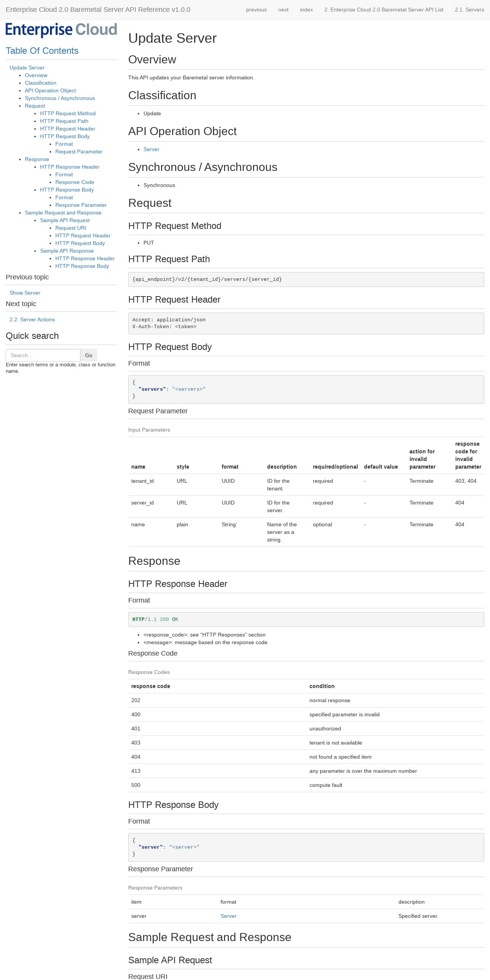
Task: Go to Request section in contents
Action: (35, 106)
